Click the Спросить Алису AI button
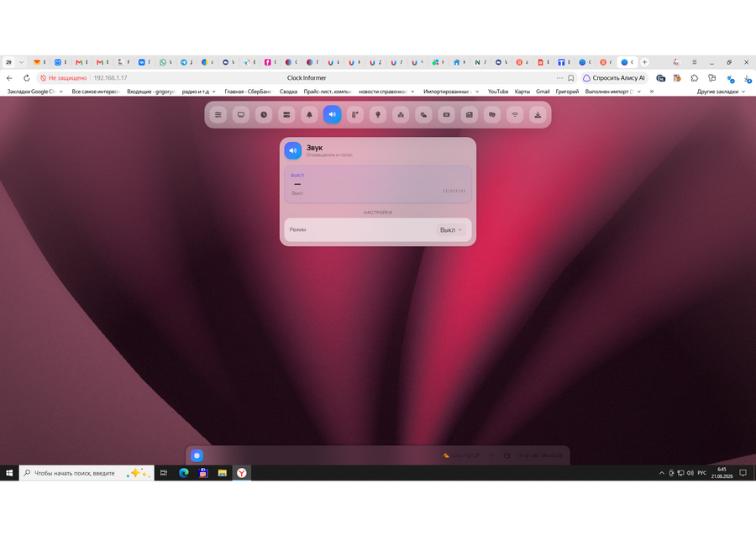 (x=614, y=78)
